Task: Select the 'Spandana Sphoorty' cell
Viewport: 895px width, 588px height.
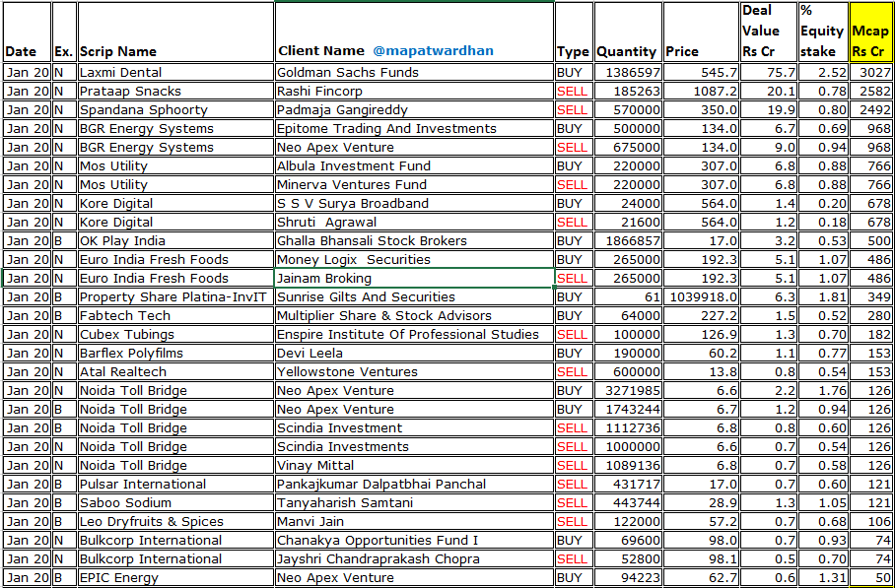Action: pos(175,110)
